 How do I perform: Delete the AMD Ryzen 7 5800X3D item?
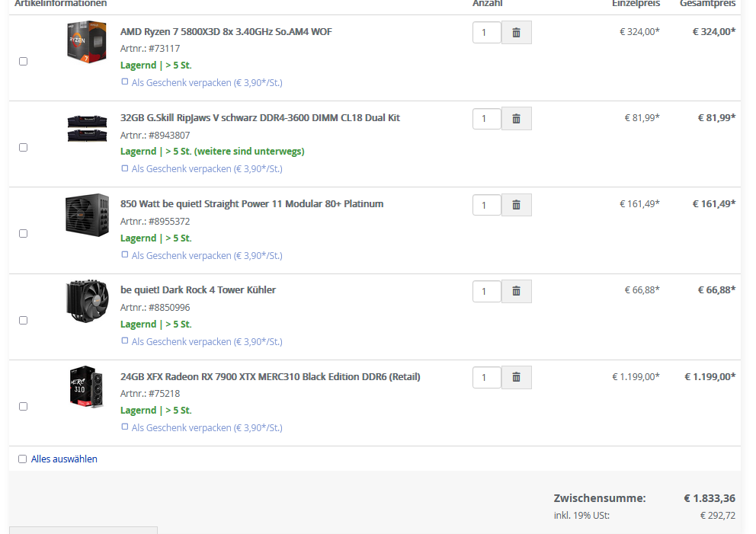pyautogui.click(x=517, y=32)
